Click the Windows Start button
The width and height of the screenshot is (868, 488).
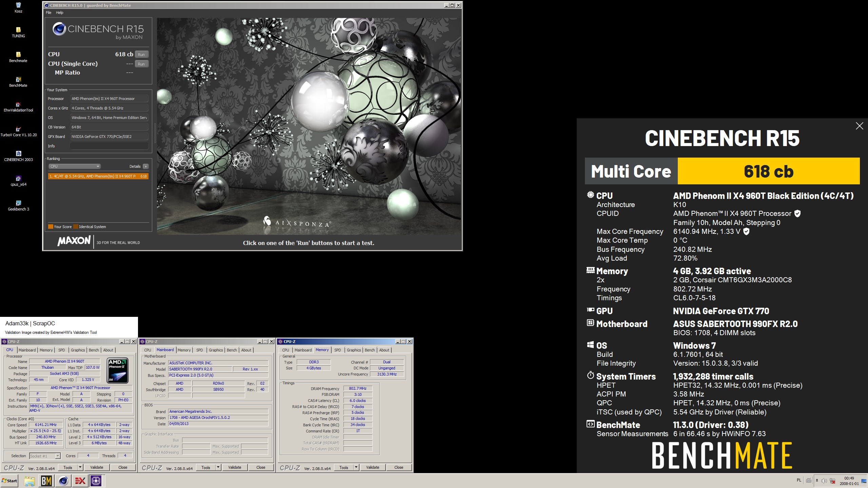click(9, 481)
